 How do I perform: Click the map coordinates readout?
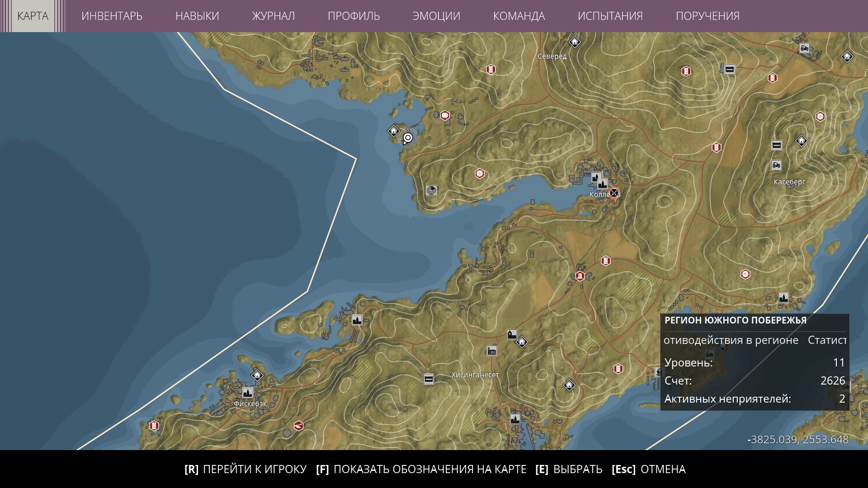(798, 440)
